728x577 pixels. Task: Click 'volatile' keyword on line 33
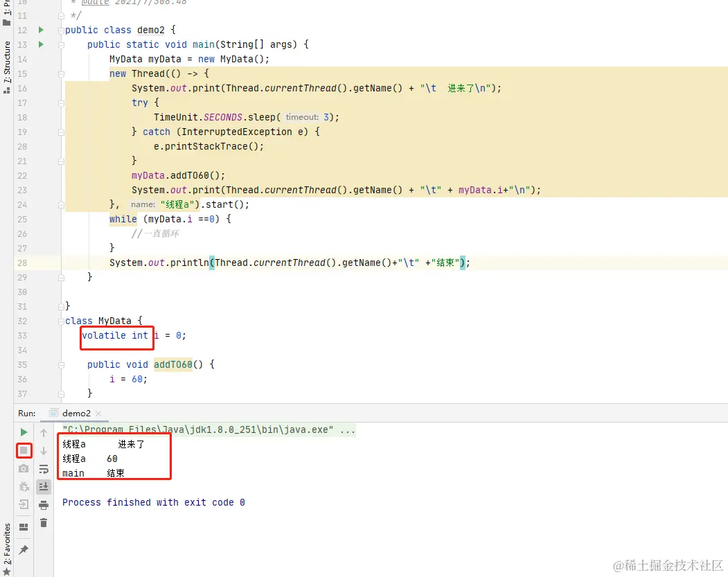(x=103, y=336)
